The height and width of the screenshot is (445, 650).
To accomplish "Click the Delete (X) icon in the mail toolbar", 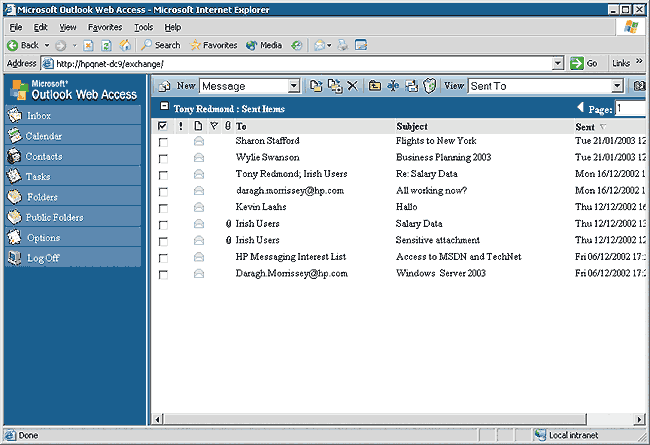I will [x=352, y=87].
